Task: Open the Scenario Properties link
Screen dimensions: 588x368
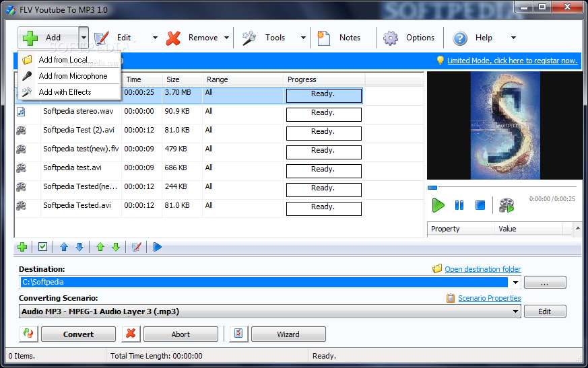Action: click(x=490, y=298)
